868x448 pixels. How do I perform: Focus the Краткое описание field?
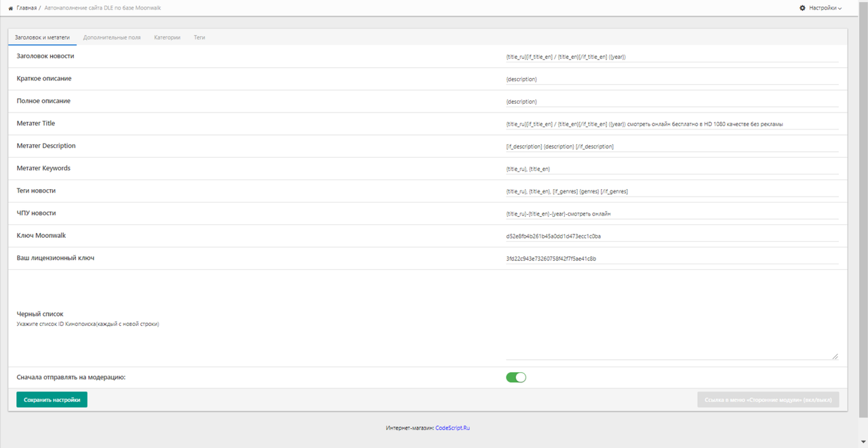672,79
